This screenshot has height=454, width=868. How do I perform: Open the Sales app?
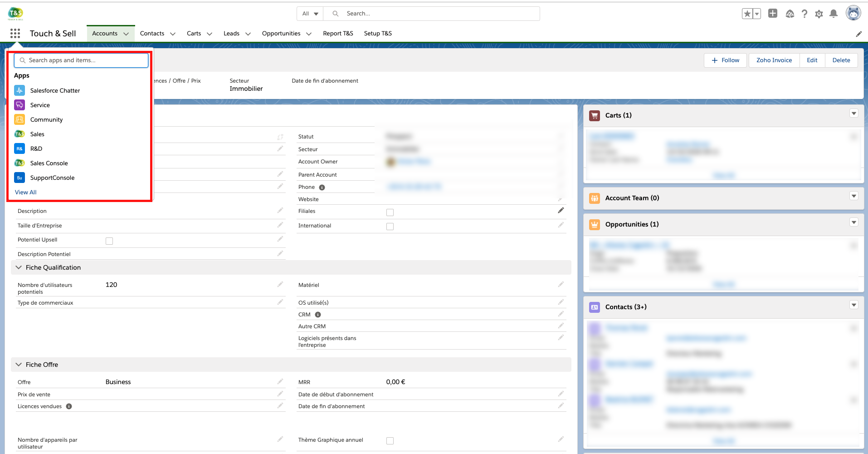pyautogui.click(x=37, y=134)
